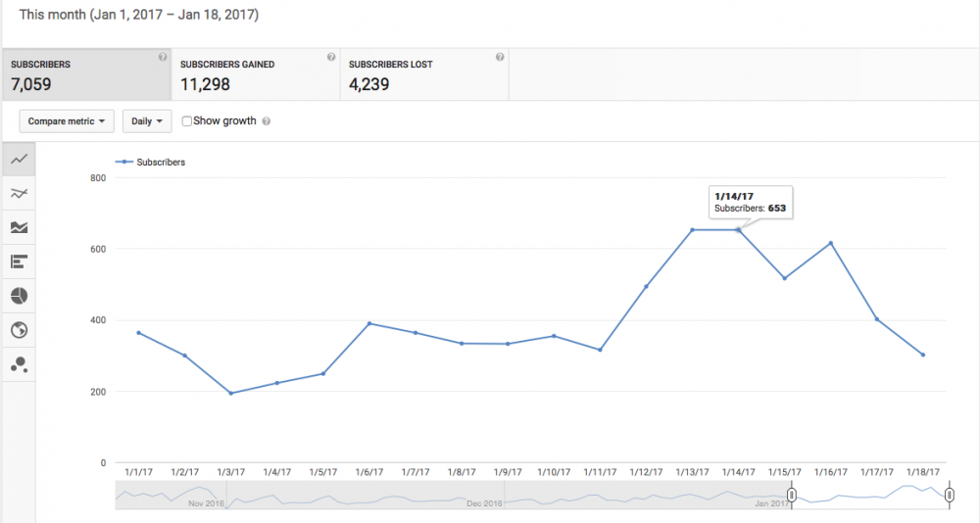Switch to multi-line chart view
980x523 pixels.
19,194
